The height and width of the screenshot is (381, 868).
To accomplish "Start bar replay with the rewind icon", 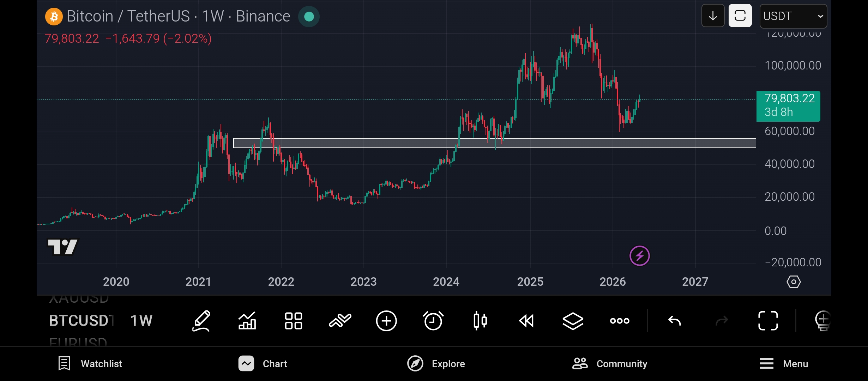I will (526, 321).
